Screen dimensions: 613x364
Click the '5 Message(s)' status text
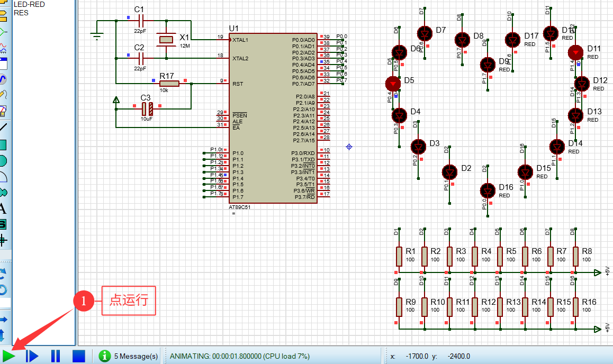[x=136, y=356]
